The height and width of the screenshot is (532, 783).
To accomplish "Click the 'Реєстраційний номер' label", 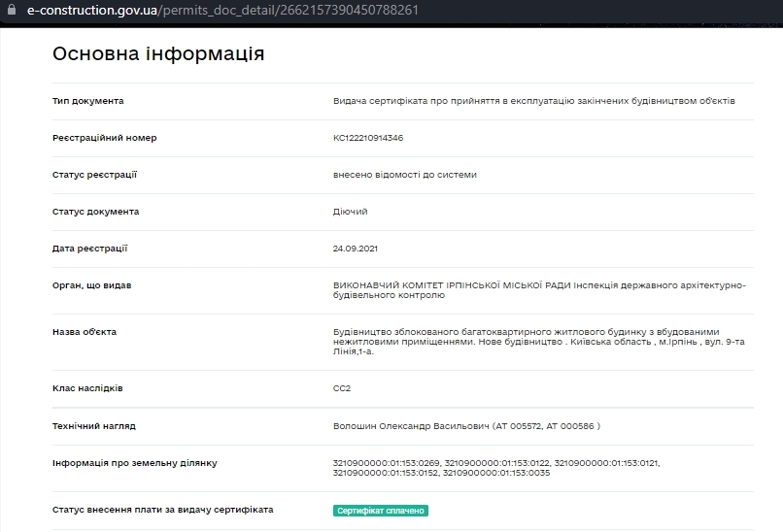I will (104, 138).
